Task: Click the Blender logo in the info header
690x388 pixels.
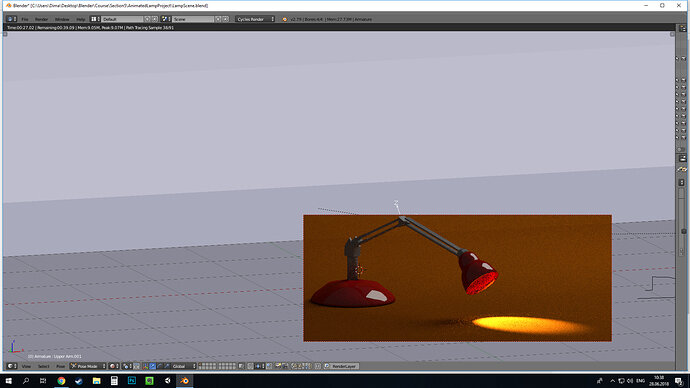Action: (x=285, y=19)
